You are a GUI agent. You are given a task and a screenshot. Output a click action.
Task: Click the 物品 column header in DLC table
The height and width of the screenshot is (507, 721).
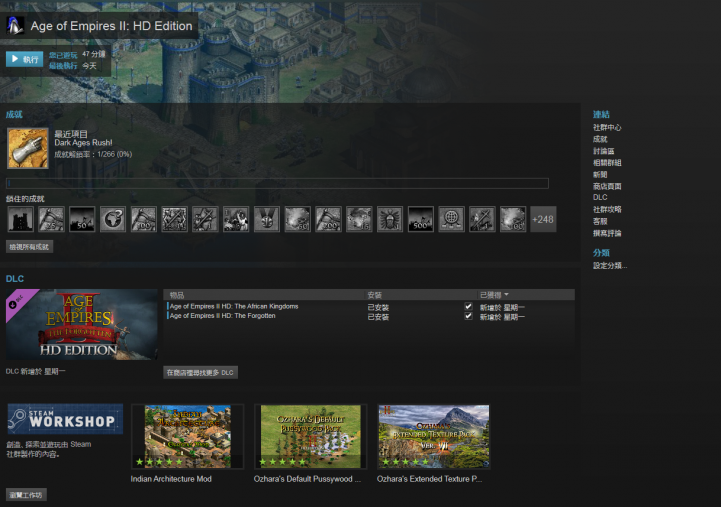[177, 295]
